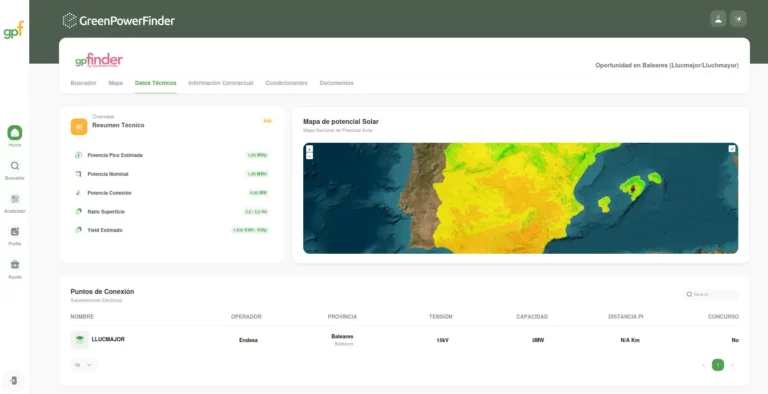Click the Potencia Pico Estimada icon
This screenshot has width=768, height=394.
(x=78, y=155)
